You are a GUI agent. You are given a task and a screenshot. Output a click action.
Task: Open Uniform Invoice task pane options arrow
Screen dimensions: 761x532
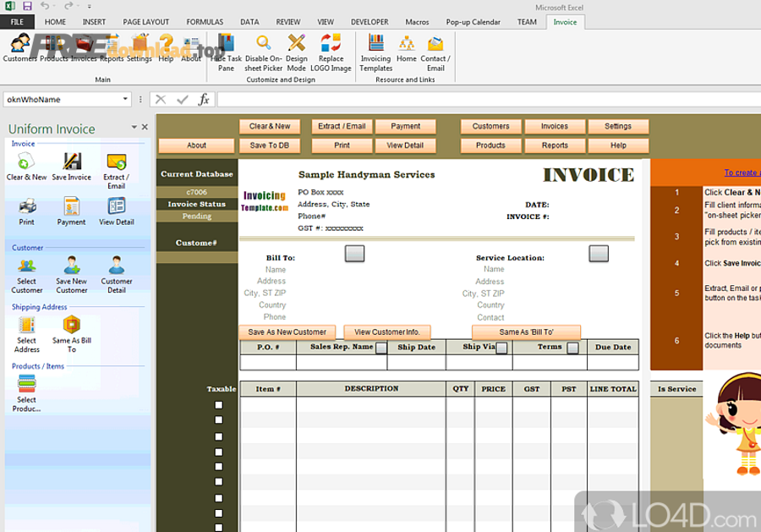coord(134,127)
